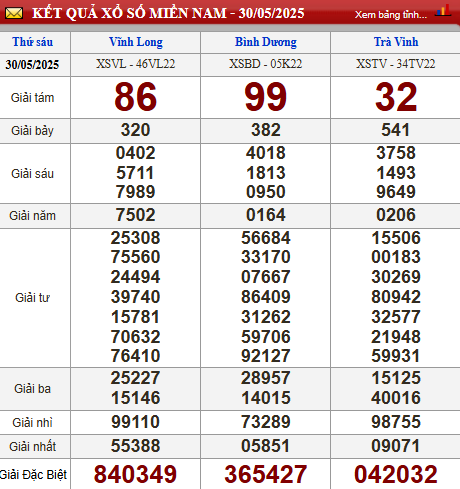Screen dimensions: 460x489
Task: Select the 30/05/2025 date cell
Action: pyautogui.click(x=32, y=64)
